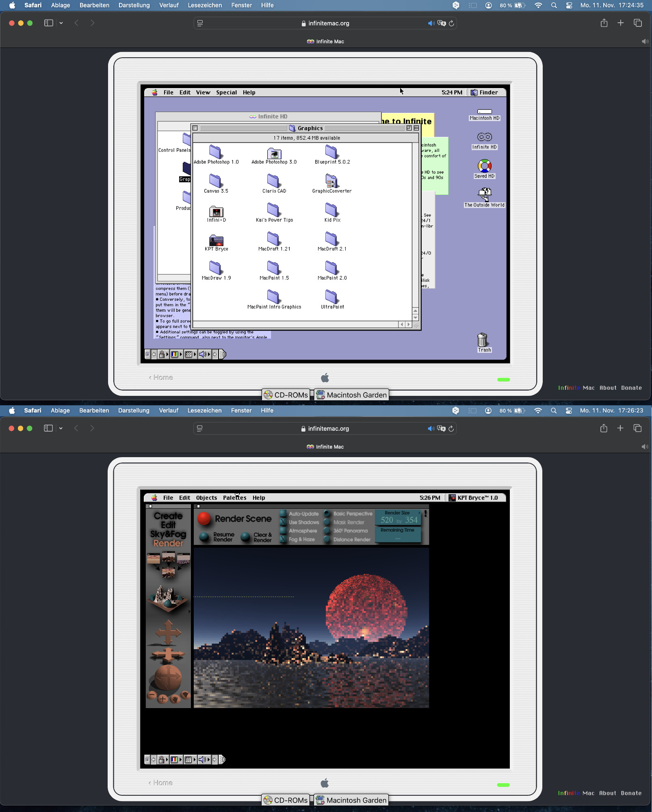
Task: Select the Macintosh HD desktop disk icon
Action: coord(484,112)
